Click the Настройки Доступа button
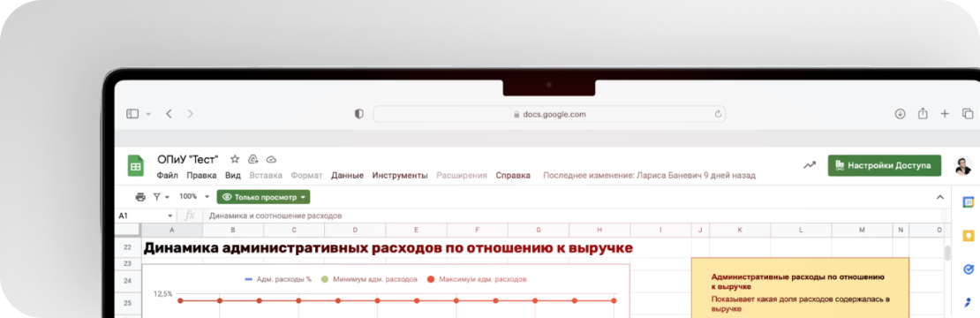 [885, 165]
